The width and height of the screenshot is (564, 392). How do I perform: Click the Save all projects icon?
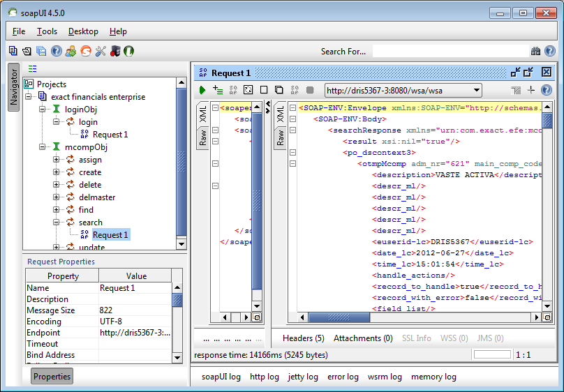pos(41,51)
